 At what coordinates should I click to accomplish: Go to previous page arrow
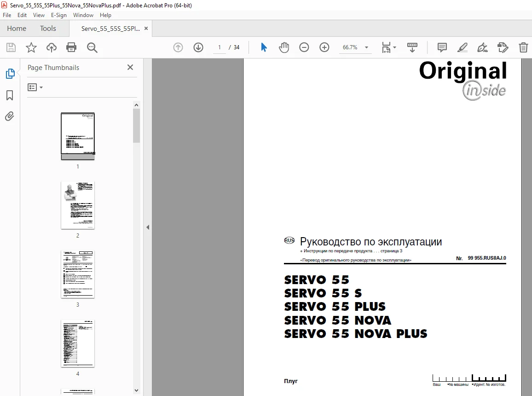pyautogui.click(x=178, y=47)
